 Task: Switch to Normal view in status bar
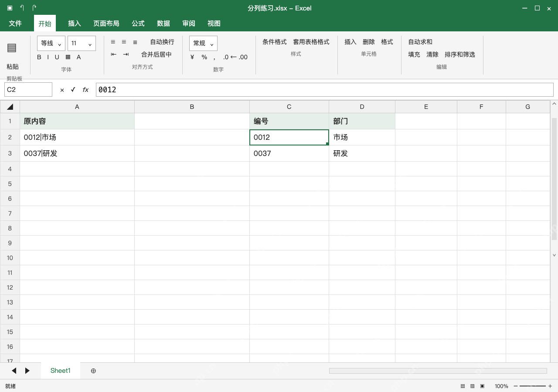point(463,386)
